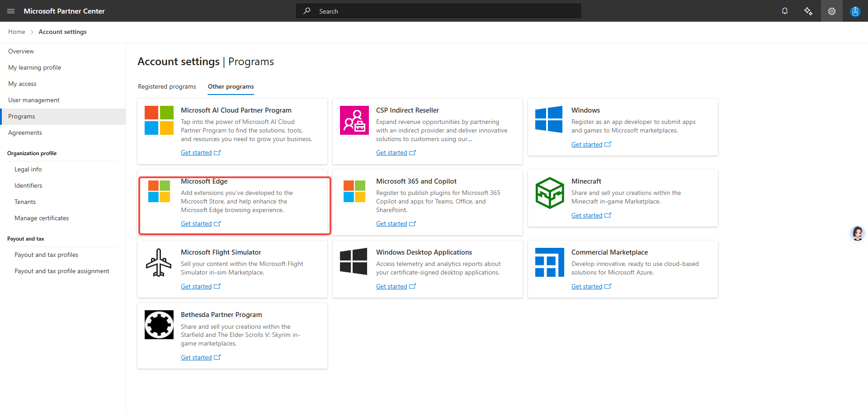Viewport: 868px width, 412px height.
Task: Open the hamburger navigation menu
Action: (11, 11)
